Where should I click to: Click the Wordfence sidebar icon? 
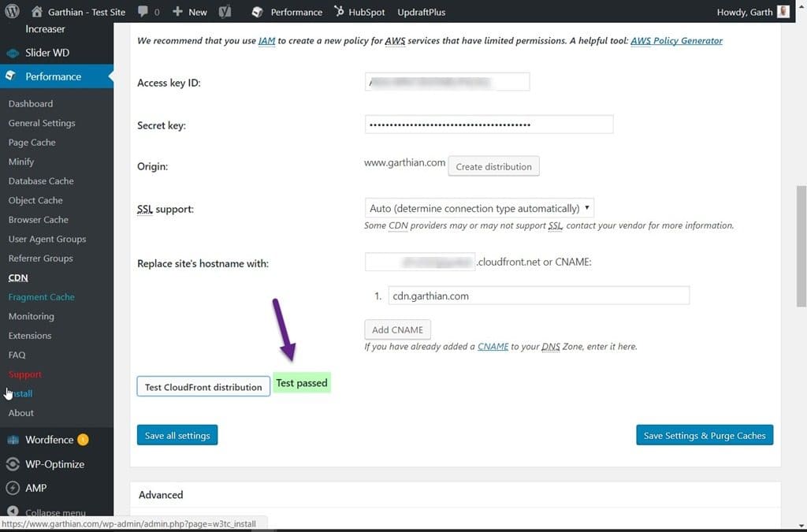point(13,440)
